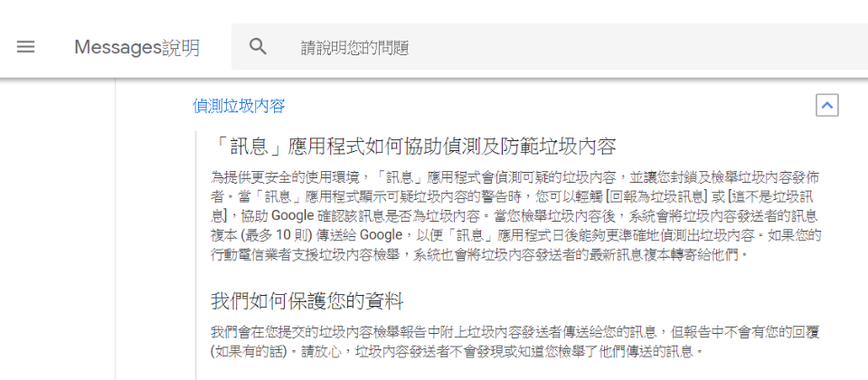
Task: Open the hamburger main menu
Action: 25,47
